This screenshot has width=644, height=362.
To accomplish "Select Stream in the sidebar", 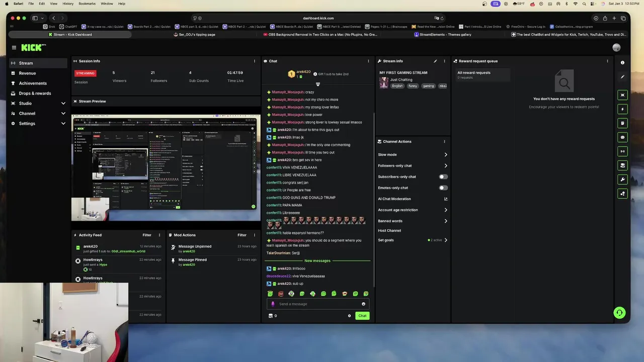I will click(x=38, y=63).
